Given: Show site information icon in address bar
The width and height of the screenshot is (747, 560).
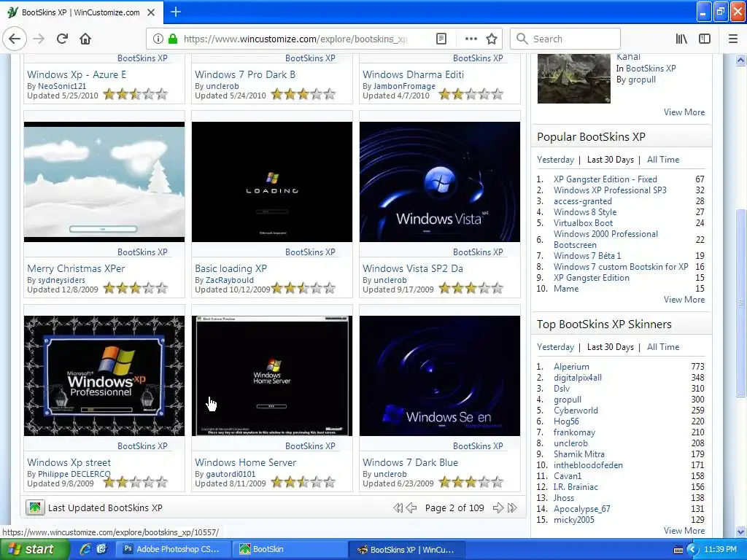Looking at the screenshot, I should [158, 39].
